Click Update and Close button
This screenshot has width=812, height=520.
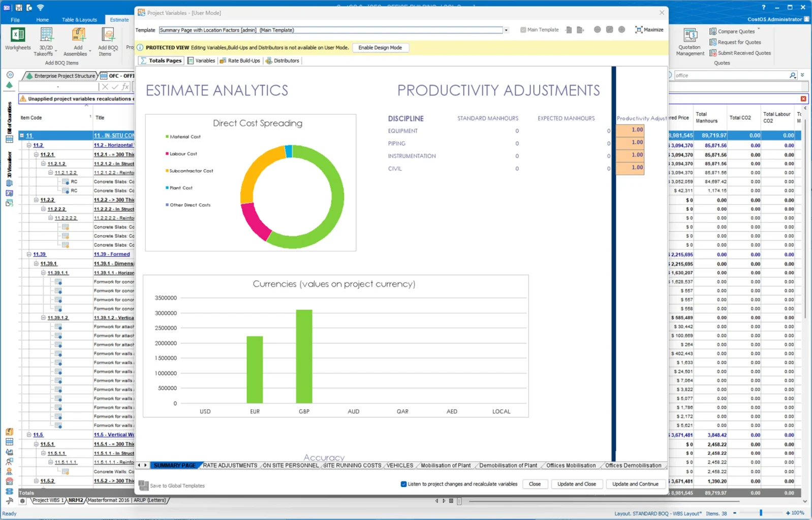pyautogui.click(x=577, y=484)
